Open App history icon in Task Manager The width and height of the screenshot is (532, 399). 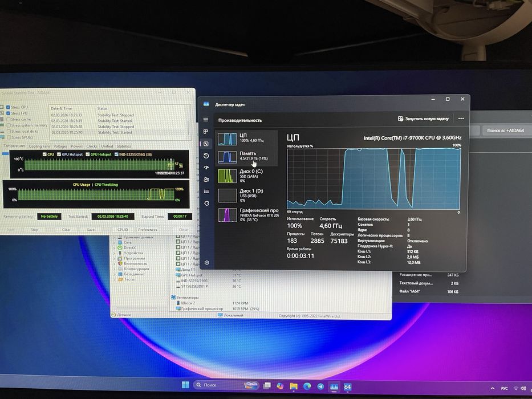206,156
